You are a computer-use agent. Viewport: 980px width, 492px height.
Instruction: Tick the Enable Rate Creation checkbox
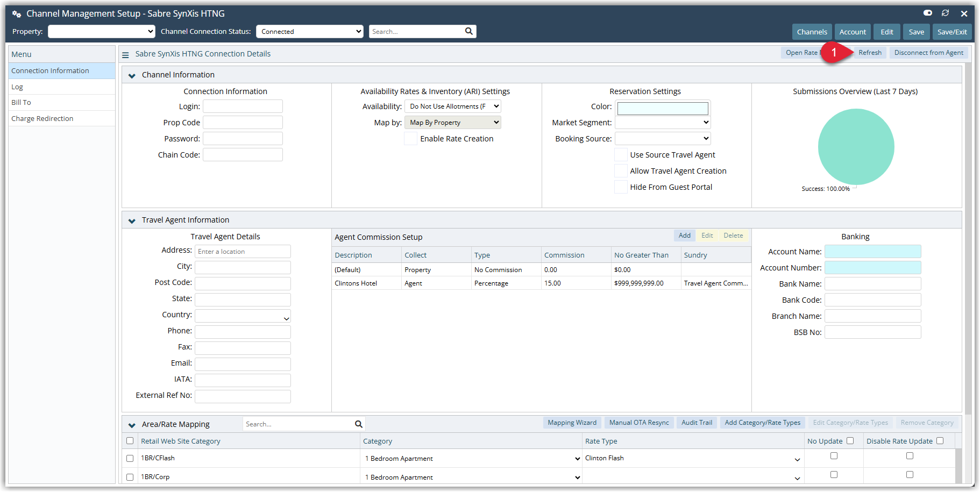411,139
